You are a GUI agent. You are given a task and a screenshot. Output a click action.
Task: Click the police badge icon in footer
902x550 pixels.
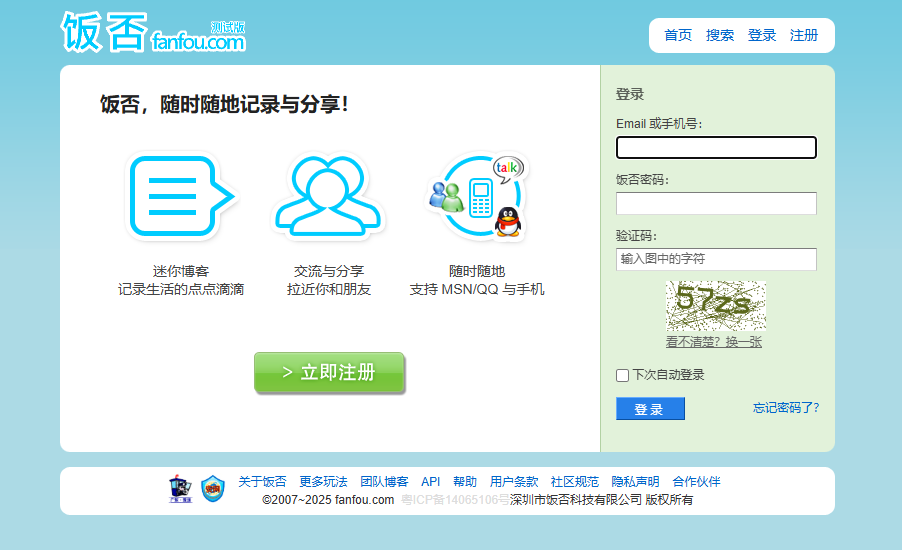(x=180, y=488)
